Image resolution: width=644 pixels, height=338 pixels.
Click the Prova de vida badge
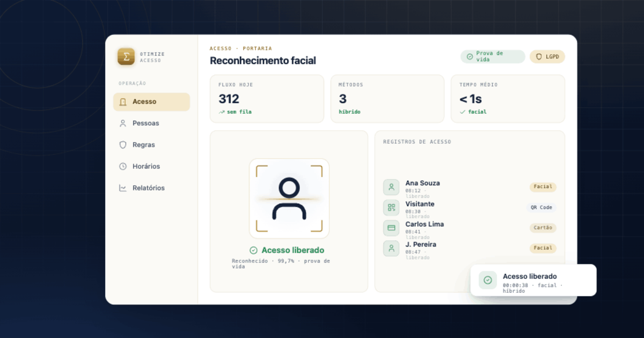point(493,56)
